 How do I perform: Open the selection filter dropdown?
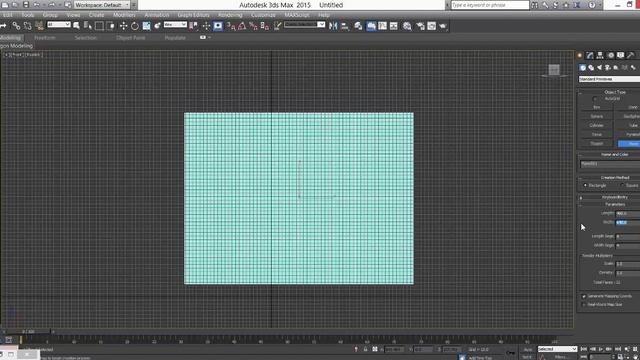point(59,25)
